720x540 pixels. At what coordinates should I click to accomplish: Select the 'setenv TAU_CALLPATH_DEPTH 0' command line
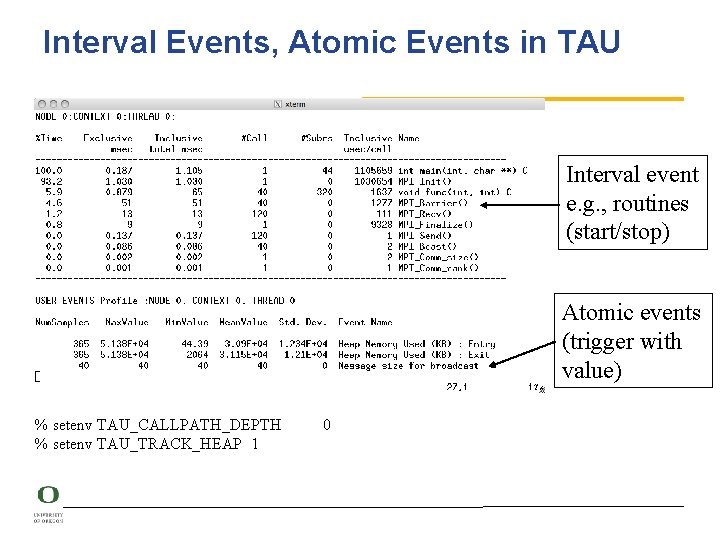[x=183, y=425]
